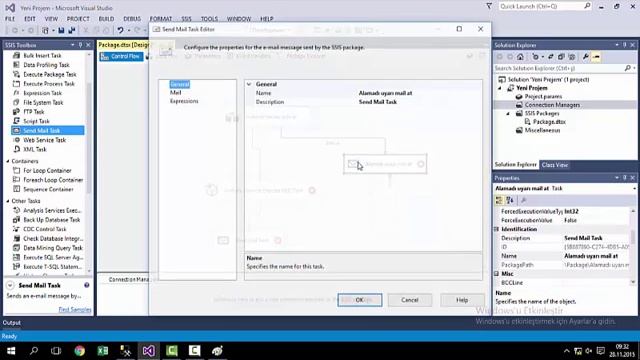Click the Home icon in Solution Explorer toolbar

point(520,57)
